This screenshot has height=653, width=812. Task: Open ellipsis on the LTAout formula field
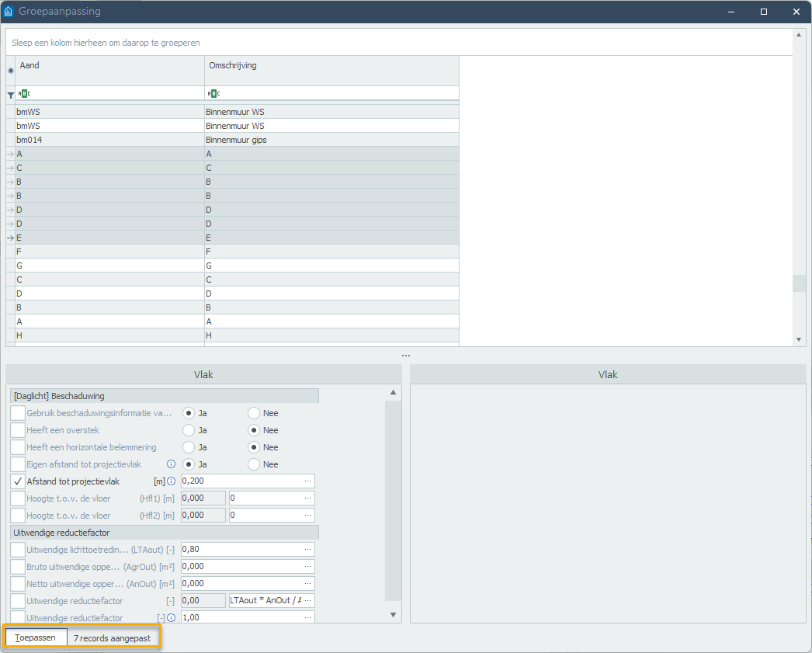click(308, 601)
